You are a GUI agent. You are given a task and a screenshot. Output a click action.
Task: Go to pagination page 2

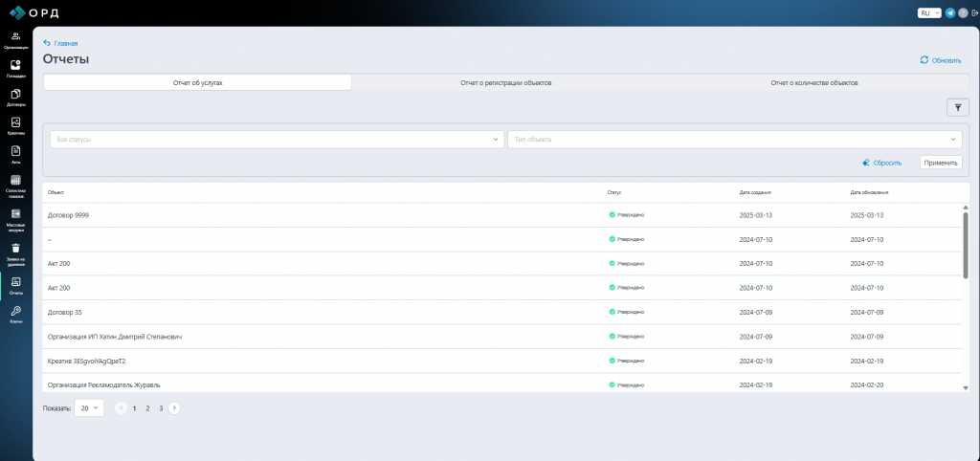(x=147, y=407)
